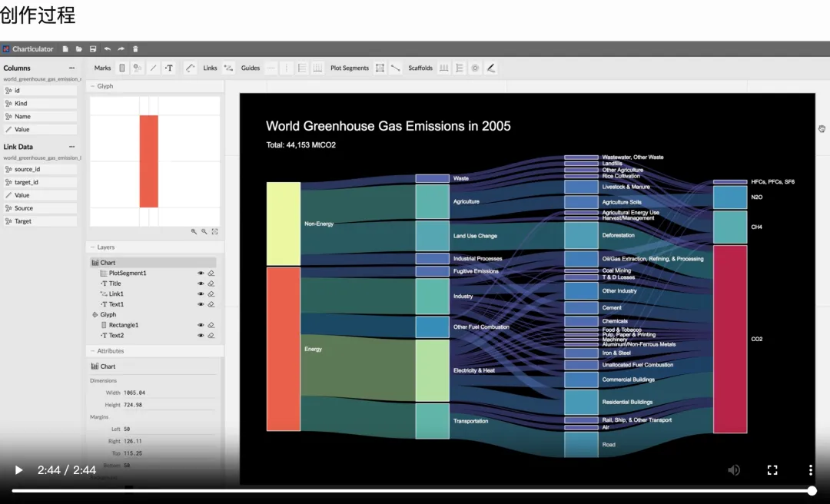Erase the Title layer with its eraser

pos(211,283)
